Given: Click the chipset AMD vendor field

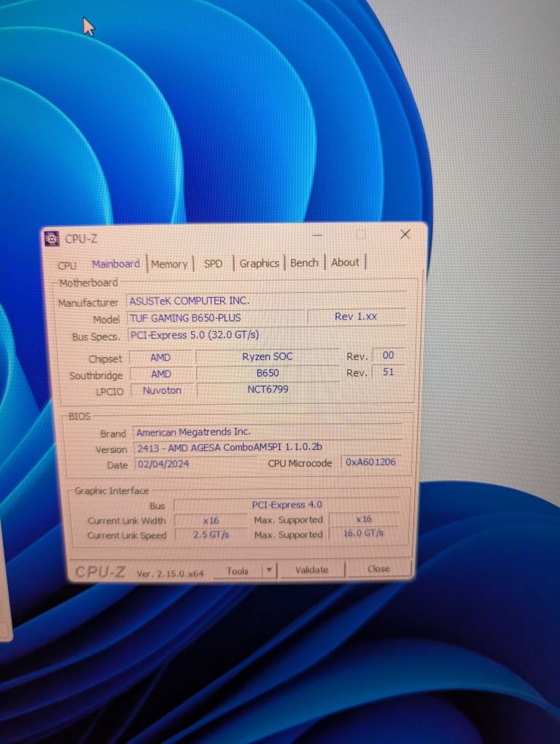Looking at the screenshot, I should tap(160, 357).
